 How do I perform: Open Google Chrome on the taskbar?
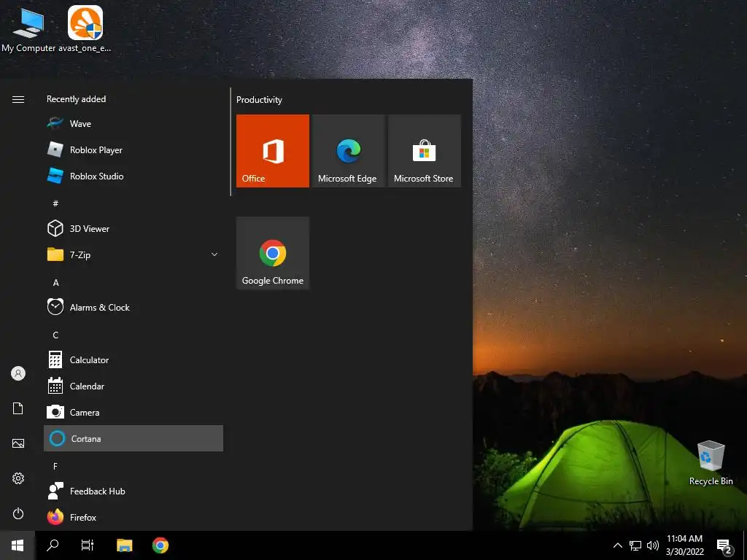[160, 545]
